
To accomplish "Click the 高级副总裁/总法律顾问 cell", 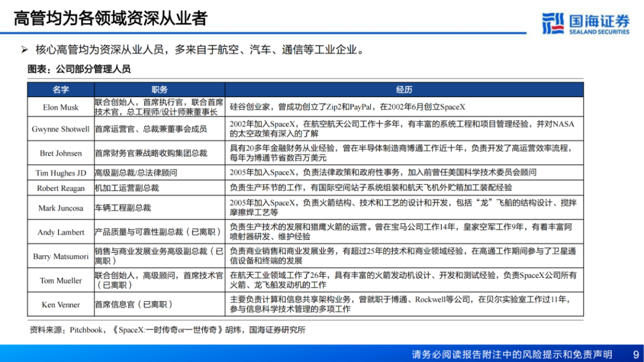I will pos(160,173).
